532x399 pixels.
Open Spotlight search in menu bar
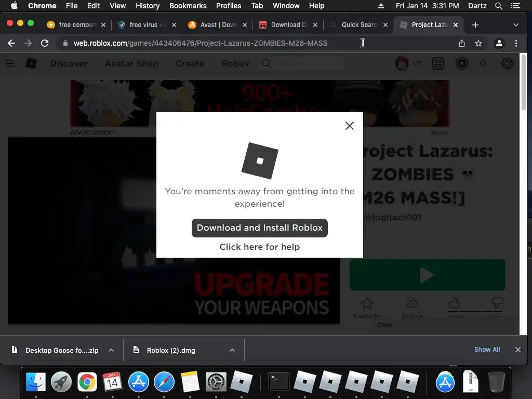498,6
